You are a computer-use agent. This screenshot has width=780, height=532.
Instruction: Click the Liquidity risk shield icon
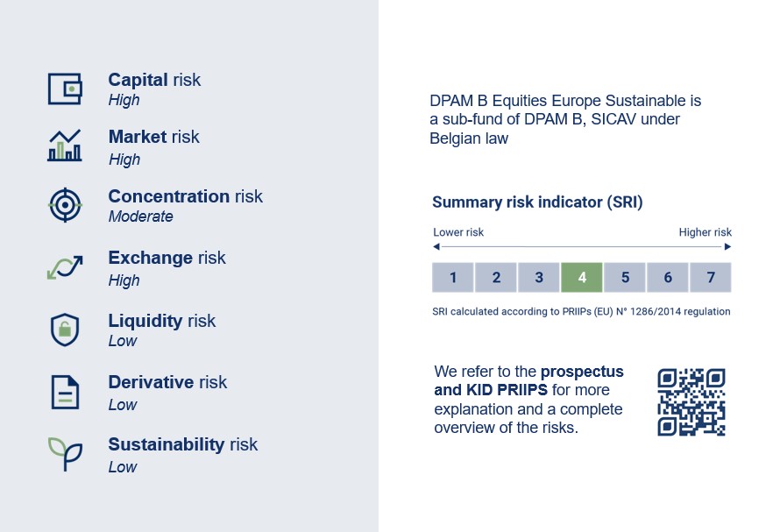pos(64,330)
